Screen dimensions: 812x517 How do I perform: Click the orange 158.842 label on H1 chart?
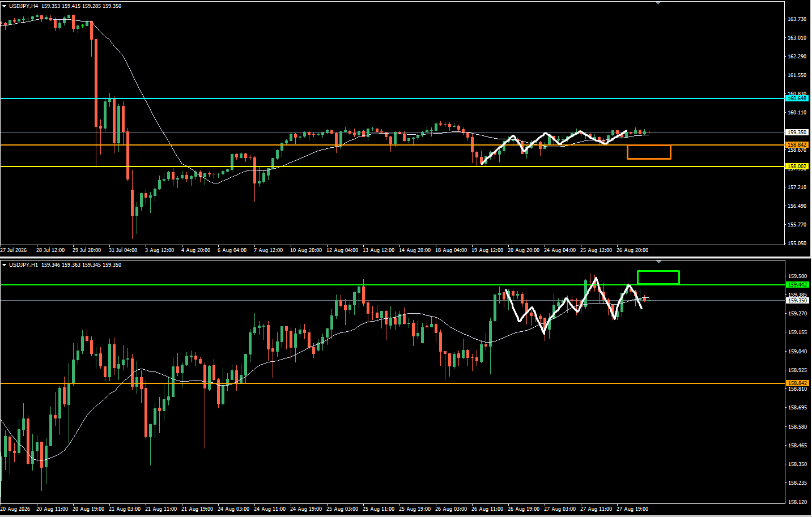(x=797, y=383)
